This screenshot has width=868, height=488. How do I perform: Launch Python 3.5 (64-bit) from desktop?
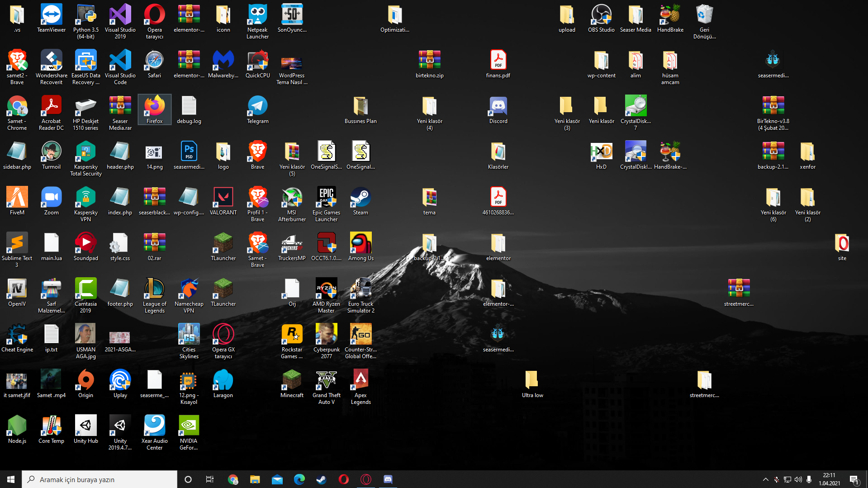click(85, 22)
